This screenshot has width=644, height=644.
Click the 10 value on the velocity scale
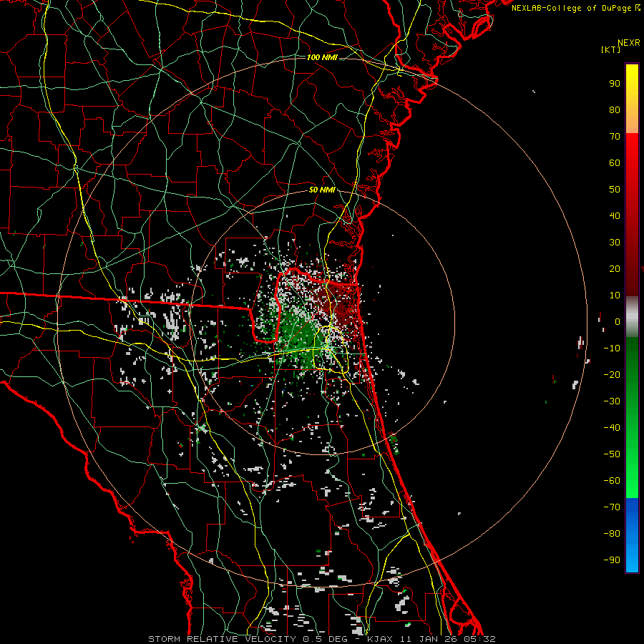point(615,296)
